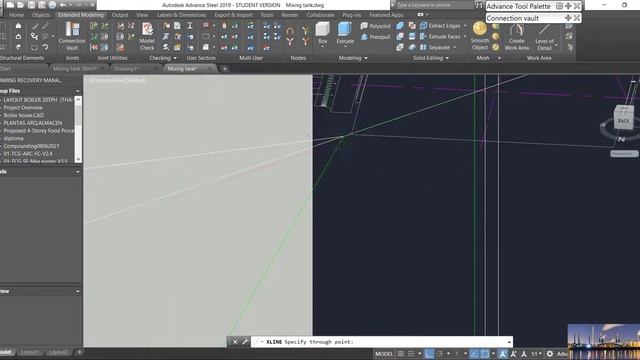640x360 pixels.
Task: Close the Advance Tool Palette
Action: 577,6
